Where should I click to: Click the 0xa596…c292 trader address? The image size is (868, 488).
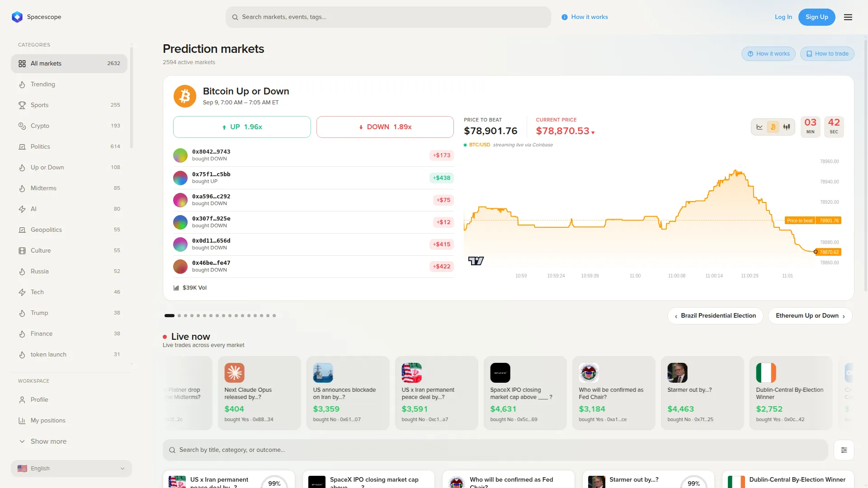(211, 197)
